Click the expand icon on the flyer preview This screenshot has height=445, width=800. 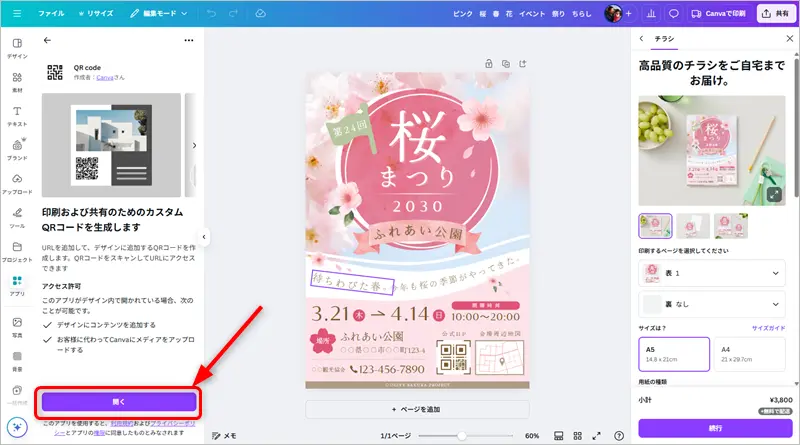tap(774, 195)
